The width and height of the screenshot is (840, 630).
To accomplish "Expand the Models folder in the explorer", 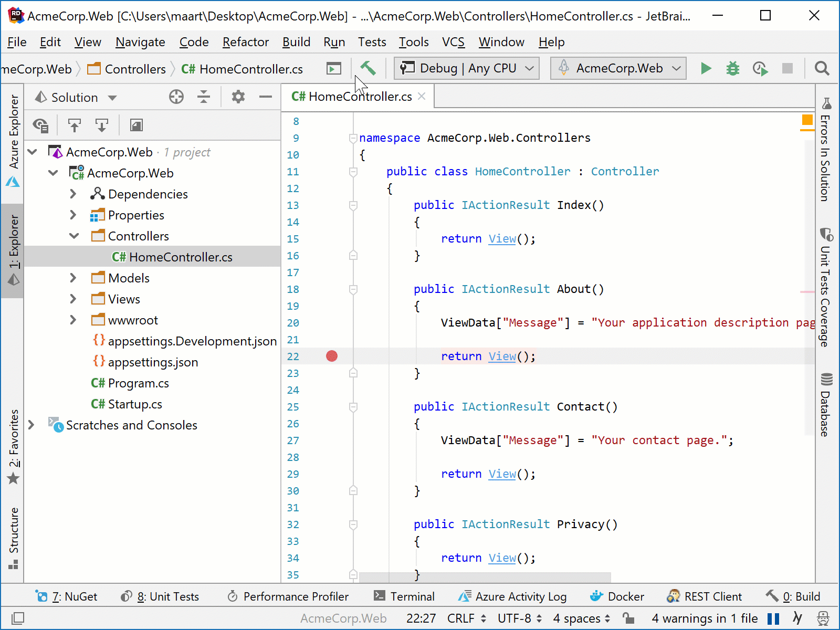I will pyautogui.click(x=73, y=278).
